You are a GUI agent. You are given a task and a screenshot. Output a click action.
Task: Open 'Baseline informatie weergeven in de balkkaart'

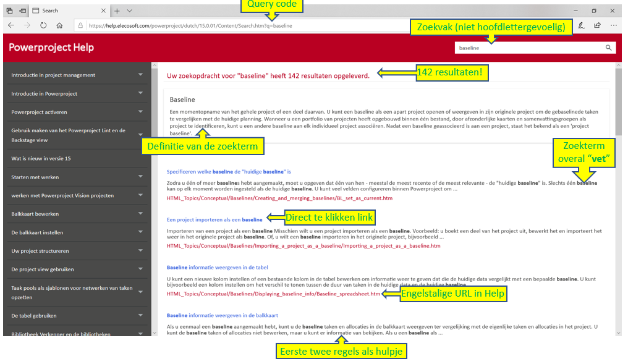(x=223, y=316)
